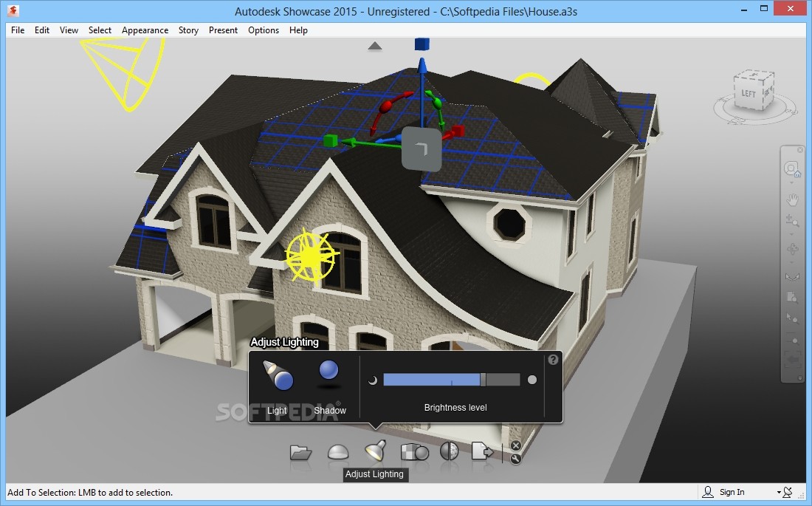The width and height of the screenshot is (812, 506).
Task: Close the navigation bar with its small X
Action: pos(799,150)
